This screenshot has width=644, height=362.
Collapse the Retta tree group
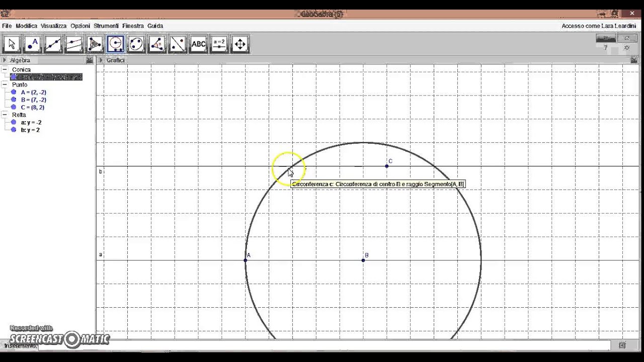click(x=5, y=115)
